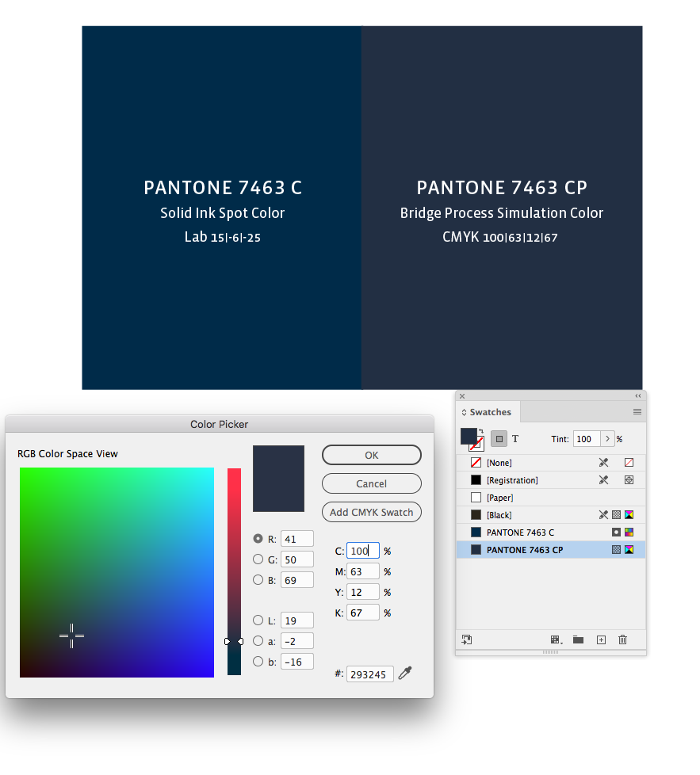
Task: Select the R radio button
Action: pos(258,539)
